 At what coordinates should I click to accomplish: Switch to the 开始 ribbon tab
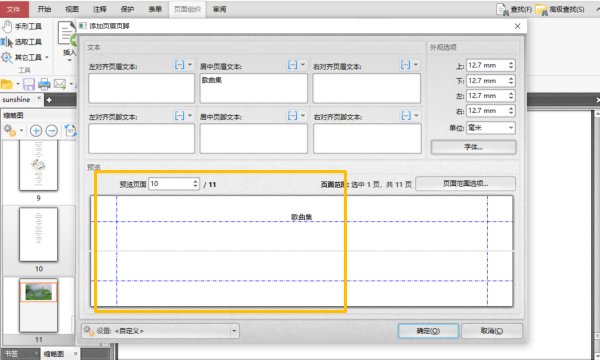(x=44, y=9)
